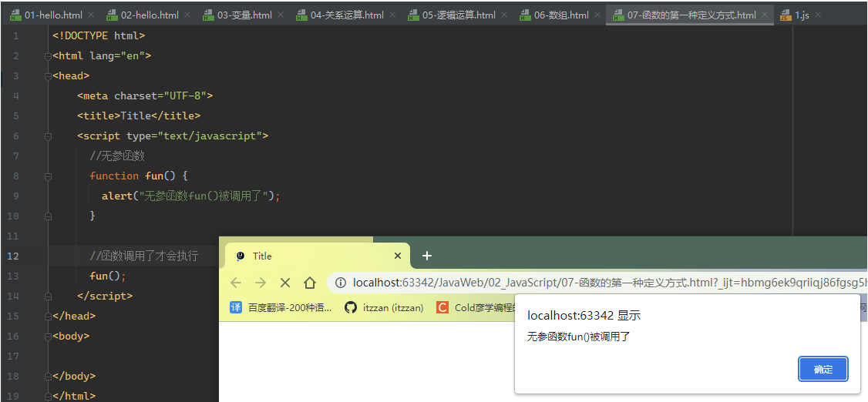Select the 03-变量.html tab

click(x=244, y=15)
